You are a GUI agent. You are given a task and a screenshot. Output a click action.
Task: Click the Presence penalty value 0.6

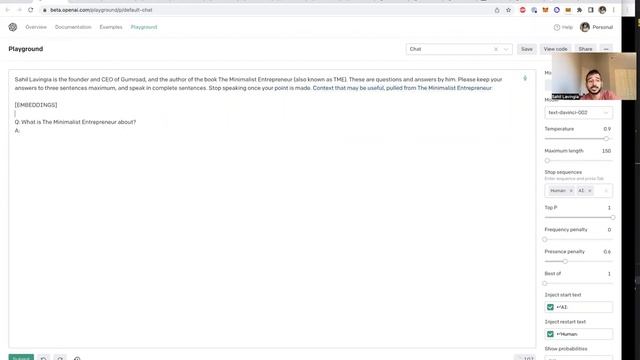(x=607, y=252)
